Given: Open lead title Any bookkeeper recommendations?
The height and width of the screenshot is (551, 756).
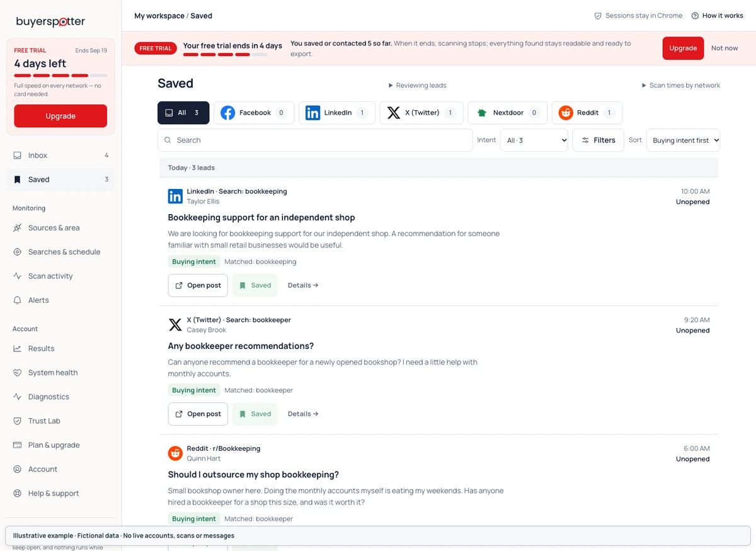Looking at the screenshot, I should click(x=241, y=346).
